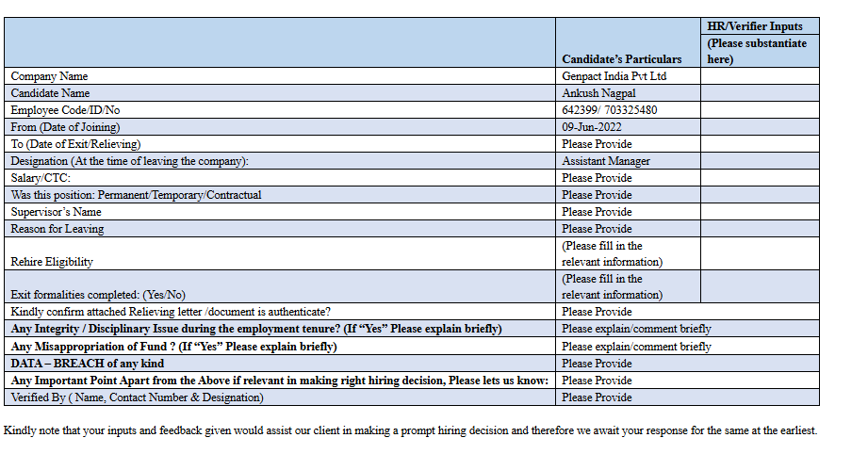Click 'Please Provide' in the Date of Exit row
Image resolution: width=868 pixels, height=454 pixels.
[x=597, y=144]
